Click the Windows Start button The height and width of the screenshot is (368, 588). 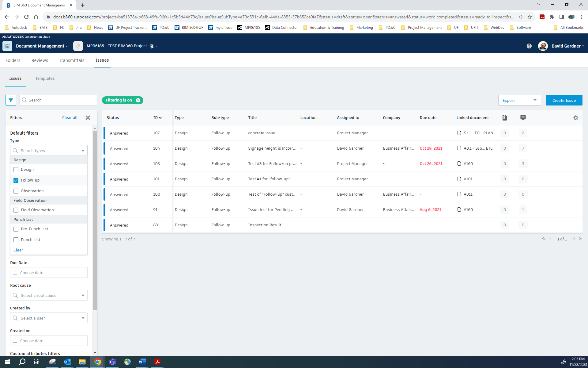click(7, 362)
